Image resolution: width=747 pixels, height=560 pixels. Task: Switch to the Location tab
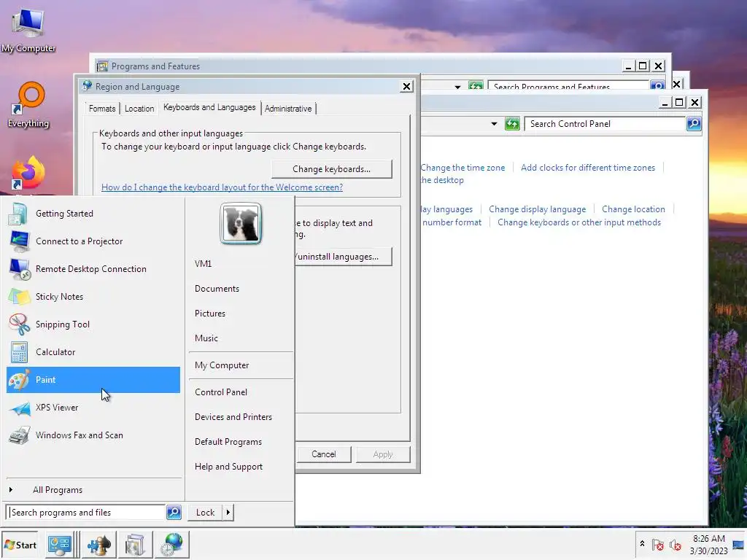click(139, 109)
